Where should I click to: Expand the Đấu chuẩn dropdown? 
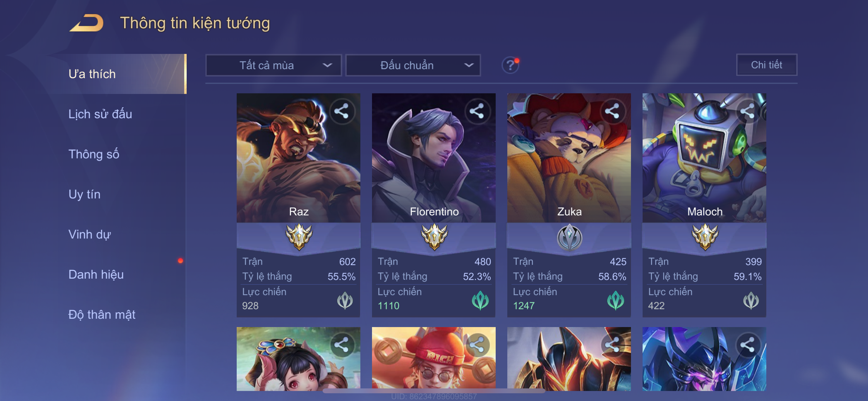[x=413, y=65]
